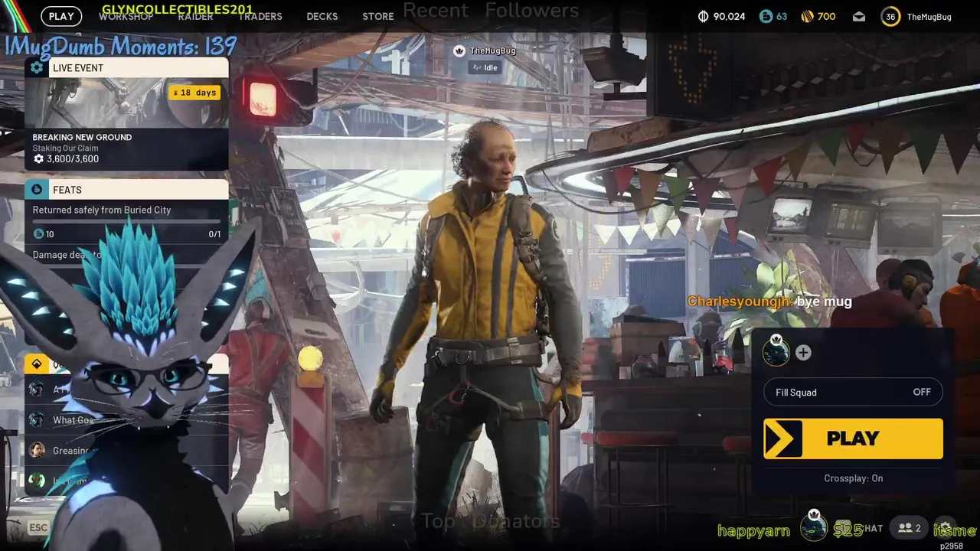
Task: Add a squad member with plus button
Action: (803, 353)
